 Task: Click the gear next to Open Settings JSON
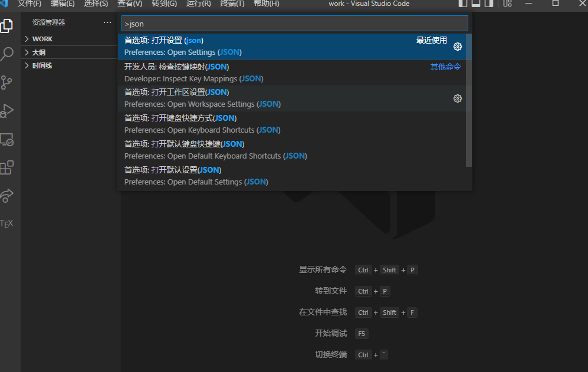[458, 46]
